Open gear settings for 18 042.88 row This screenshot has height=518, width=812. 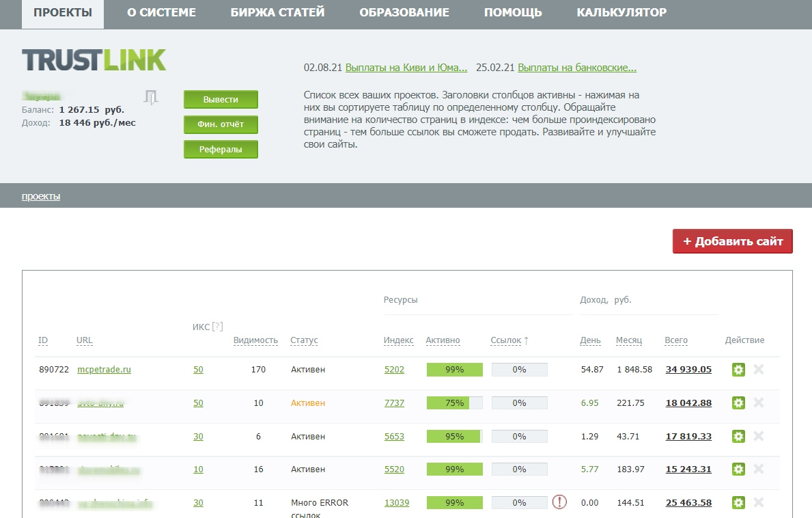click(738, 403)
